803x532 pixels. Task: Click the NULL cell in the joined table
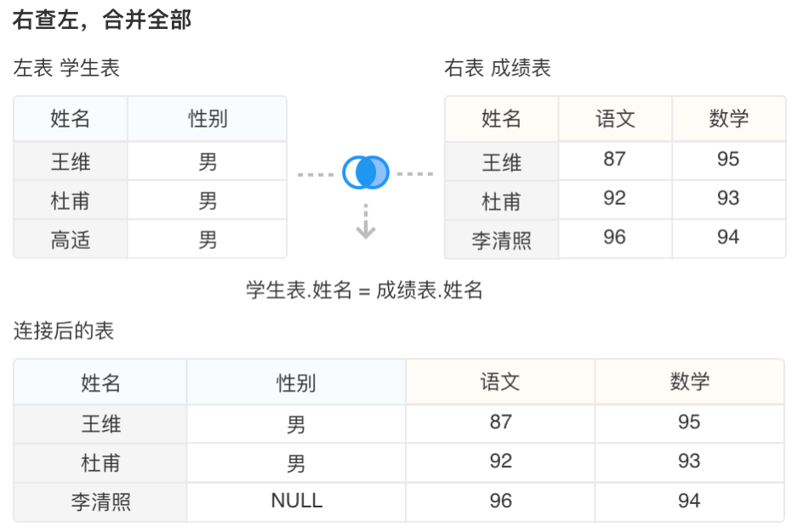click(x=296, y=501)
